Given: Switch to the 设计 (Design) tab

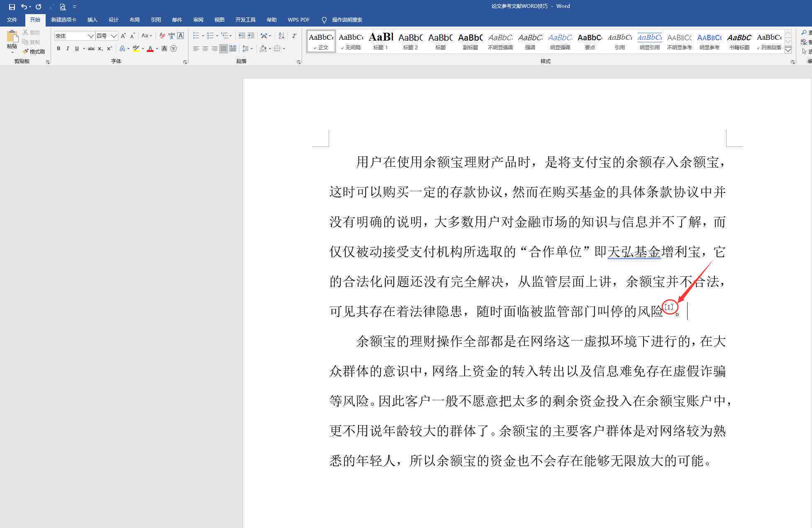Looking at the screenshot, I should (x=113, y=20).
